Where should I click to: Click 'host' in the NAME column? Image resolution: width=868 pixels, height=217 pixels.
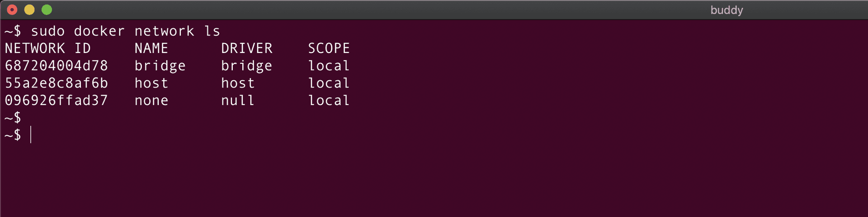tap(151, 83)
